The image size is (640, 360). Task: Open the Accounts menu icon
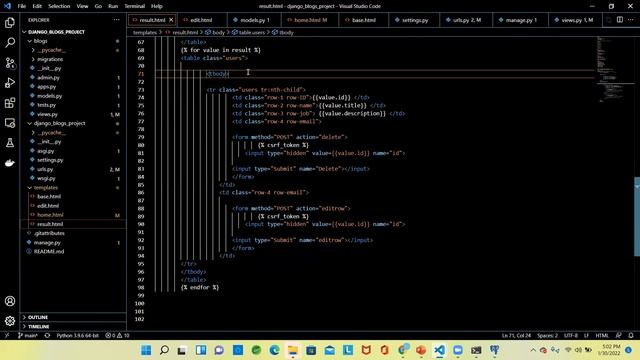tap(10, 301)
